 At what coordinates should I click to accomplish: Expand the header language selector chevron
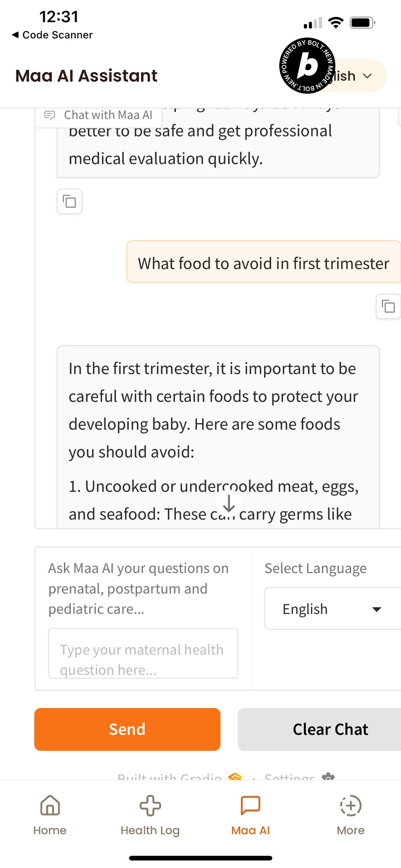[367, 76]
